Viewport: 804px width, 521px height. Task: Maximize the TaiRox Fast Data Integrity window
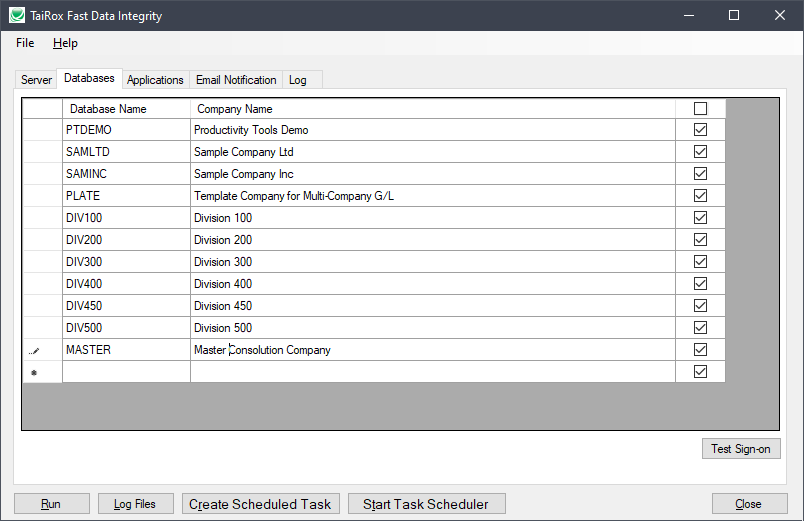pyautogui.click(x=734, y=15)
